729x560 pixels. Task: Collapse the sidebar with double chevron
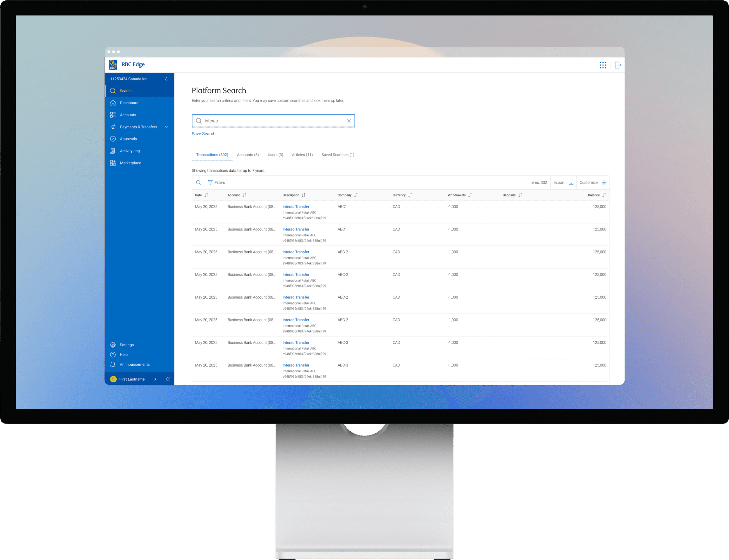(168, 379)
